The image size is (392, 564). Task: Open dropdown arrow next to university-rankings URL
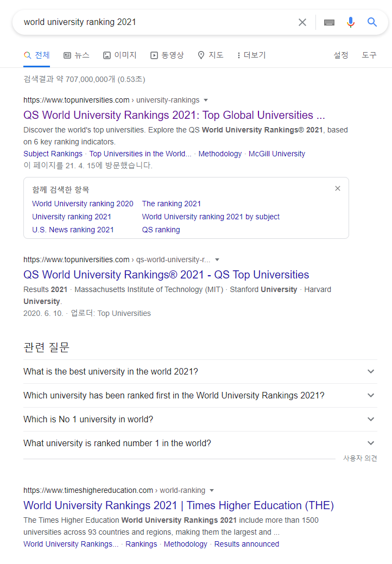(206, 100)
